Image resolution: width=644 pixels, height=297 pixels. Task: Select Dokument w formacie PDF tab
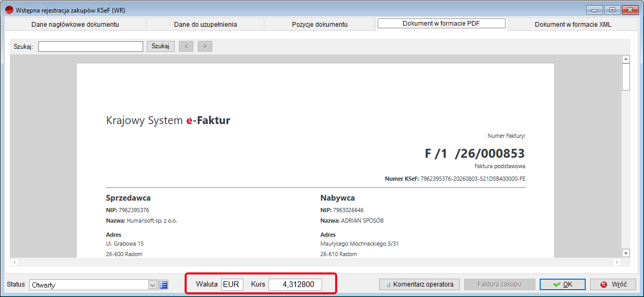click(441, 24)
